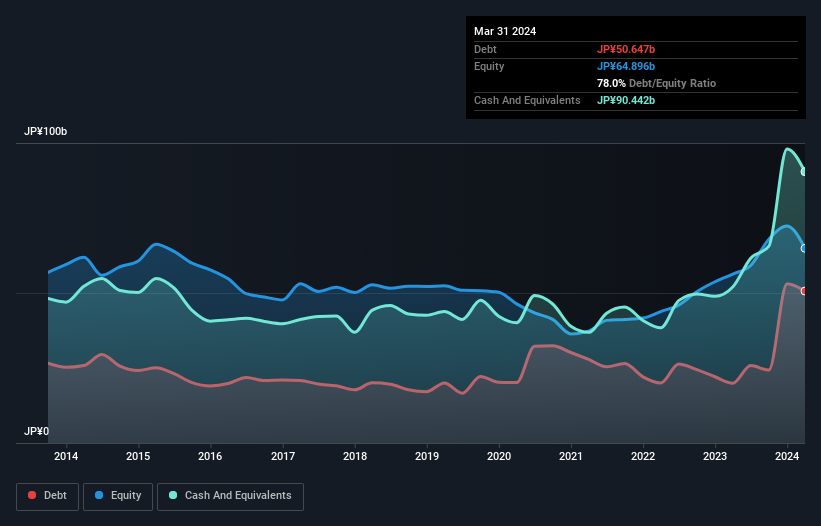
Task: Click the red Debt legend dot
Action: 32,495
